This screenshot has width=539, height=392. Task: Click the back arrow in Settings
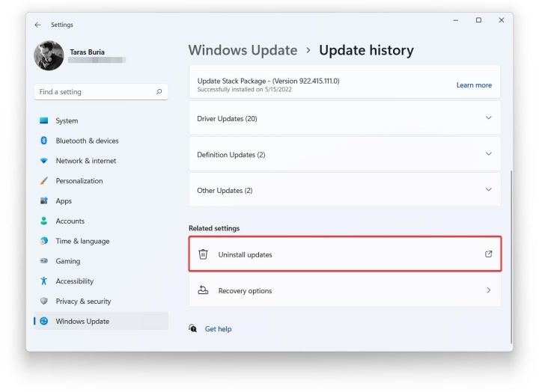(38, 25)
